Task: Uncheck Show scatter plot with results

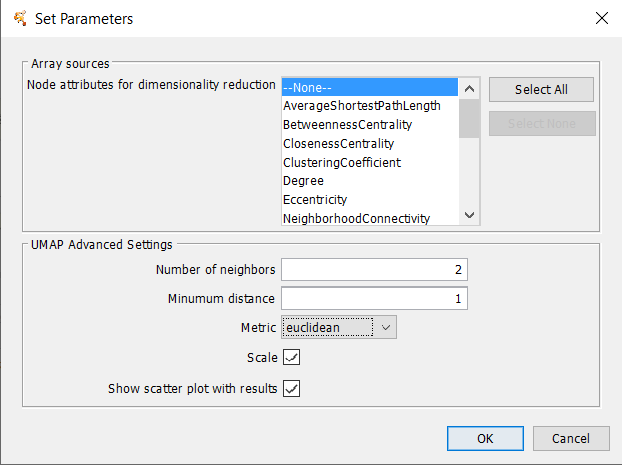Action: pos(292,388)
